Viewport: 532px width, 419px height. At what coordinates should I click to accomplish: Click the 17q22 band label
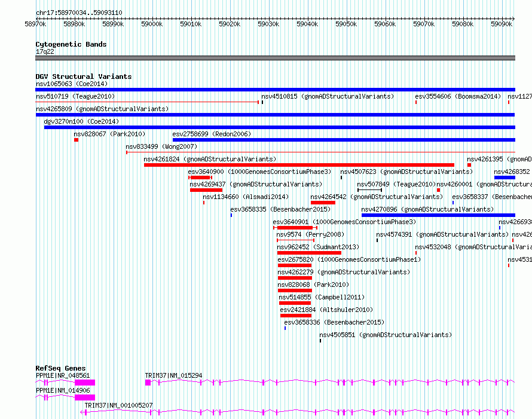[x=45, y=51]
